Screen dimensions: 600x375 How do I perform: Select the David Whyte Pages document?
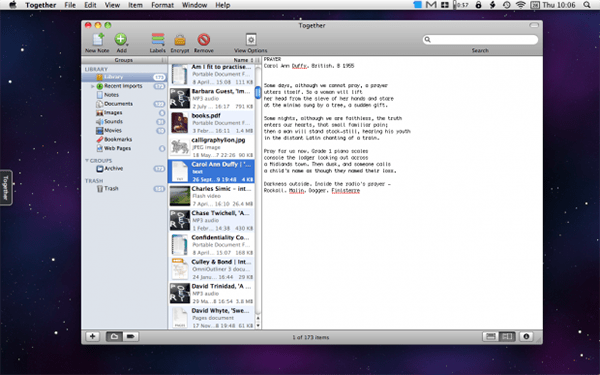click(x=211, y=318)
